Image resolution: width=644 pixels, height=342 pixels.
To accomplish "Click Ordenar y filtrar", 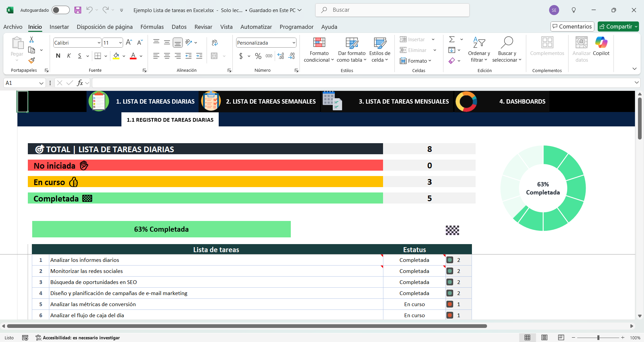I will [x=479, y=50].
